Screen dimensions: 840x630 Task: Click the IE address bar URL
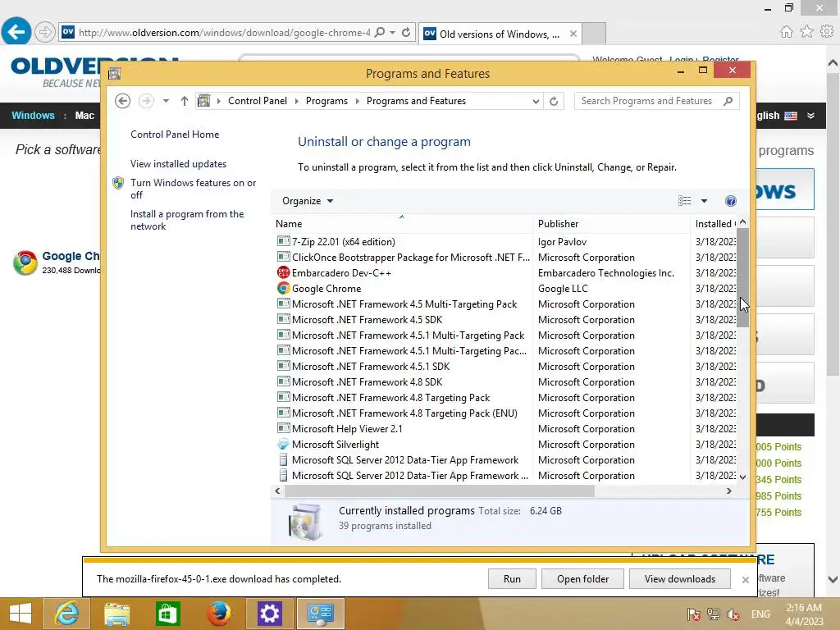[x=224, y=33]
